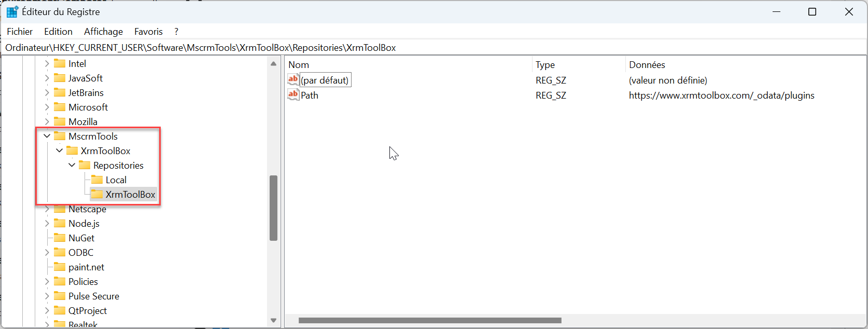Click the Local folder icon
The image size is (868, 329).
[97, 180]
